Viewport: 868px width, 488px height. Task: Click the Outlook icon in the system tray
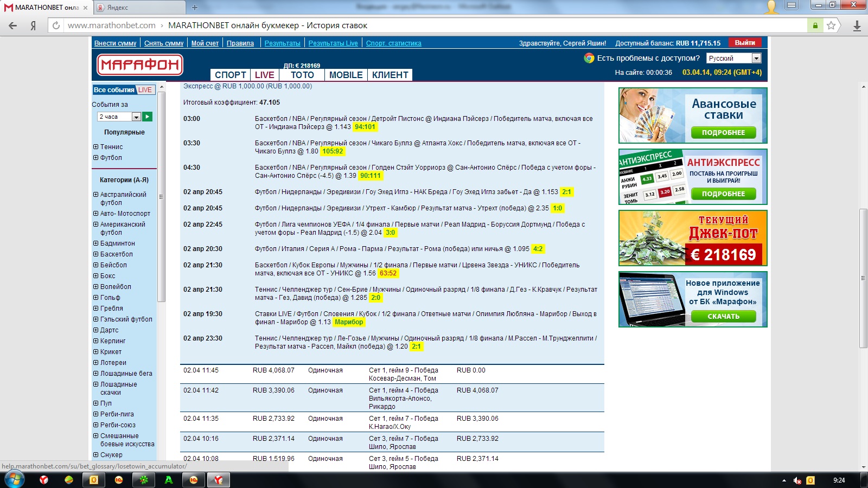pos(810,480)
